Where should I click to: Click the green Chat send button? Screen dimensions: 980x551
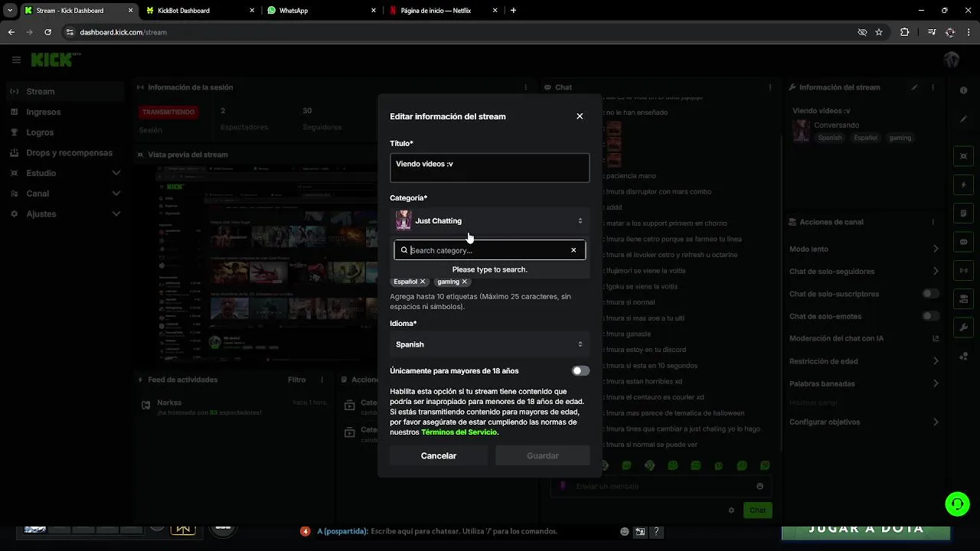[757, 510]
